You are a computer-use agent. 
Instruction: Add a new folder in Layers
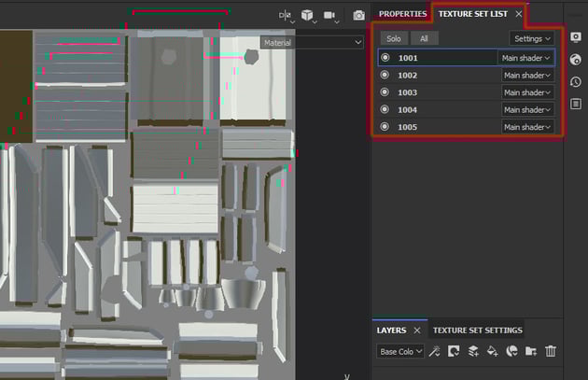(x=531, y=351)
